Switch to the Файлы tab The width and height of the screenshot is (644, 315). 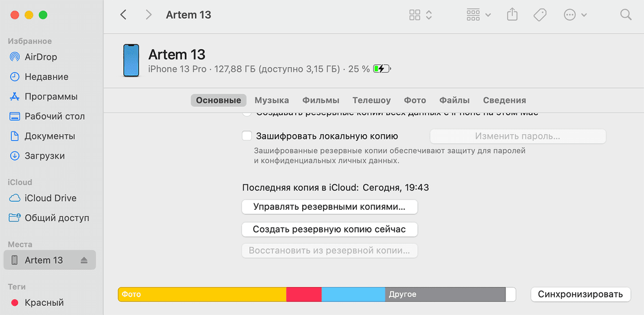pos(455,100)
